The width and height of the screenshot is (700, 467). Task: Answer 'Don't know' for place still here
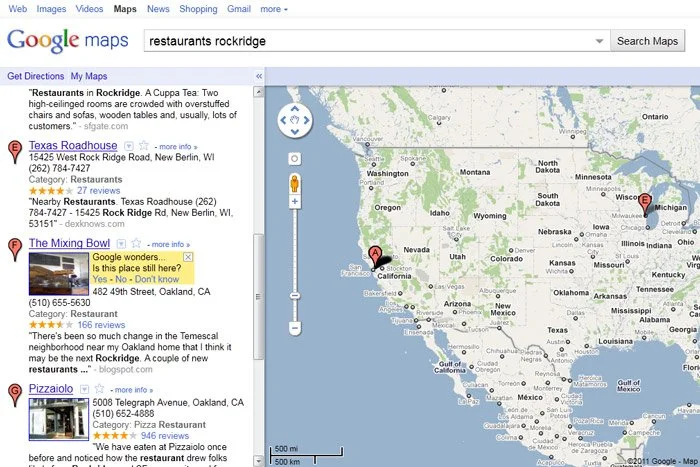[157, 279]
